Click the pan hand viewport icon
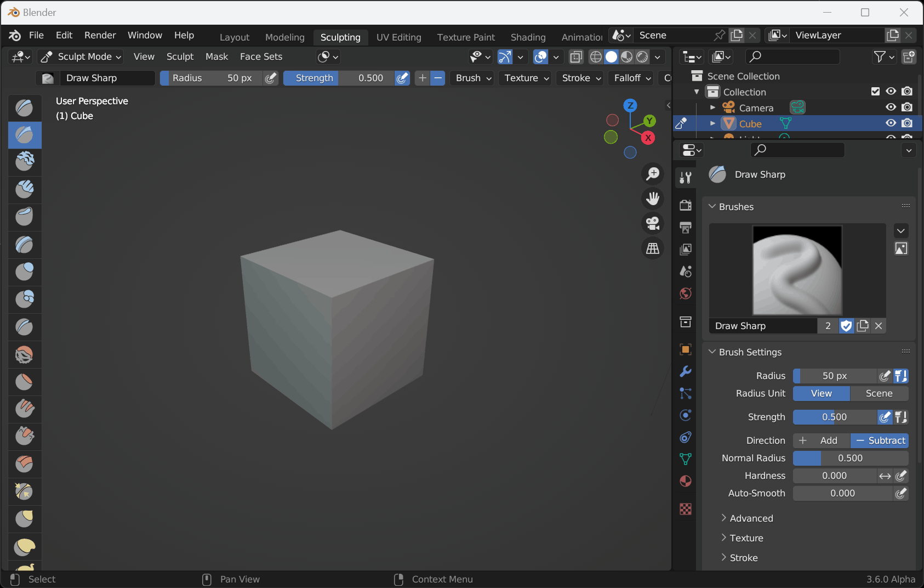Image resolution: width=924 pixels, height=588 pixels. click(652, 199)
